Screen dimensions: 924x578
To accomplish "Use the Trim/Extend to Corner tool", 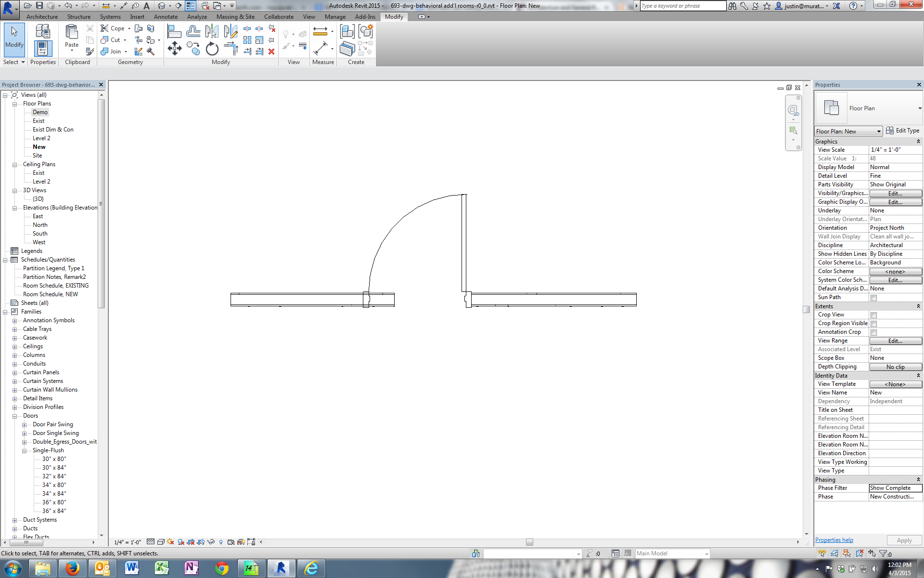I will pyautogui.click(x=231, y=49).
